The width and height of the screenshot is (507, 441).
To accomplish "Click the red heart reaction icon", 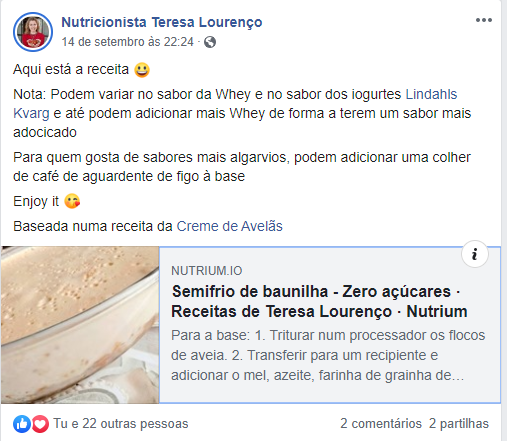I will tap(40, 424).
